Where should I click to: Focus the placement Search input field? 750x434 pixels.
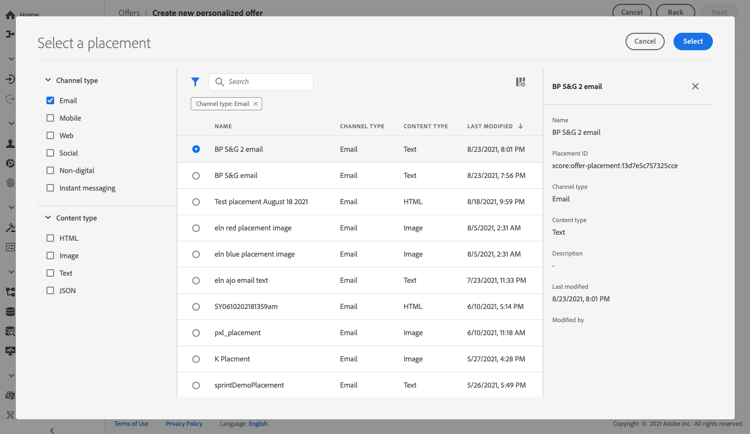pyautogui.click(x=261, y=82)
